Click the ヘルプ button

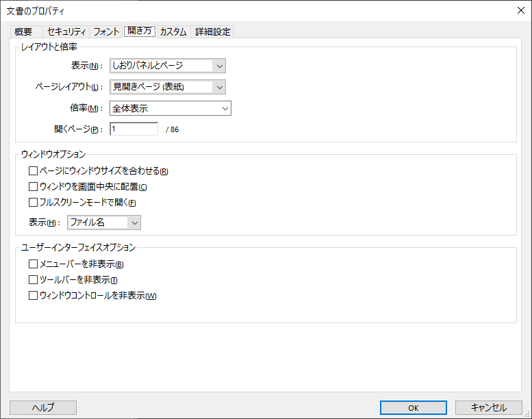point(43,407)
